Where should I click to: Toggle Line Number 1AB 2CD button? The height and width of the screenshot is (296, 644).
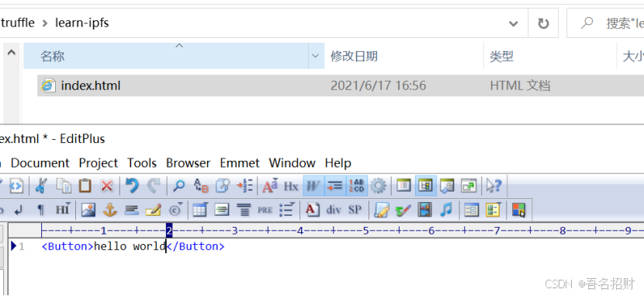pyautogui.click(x=356, y=186)
